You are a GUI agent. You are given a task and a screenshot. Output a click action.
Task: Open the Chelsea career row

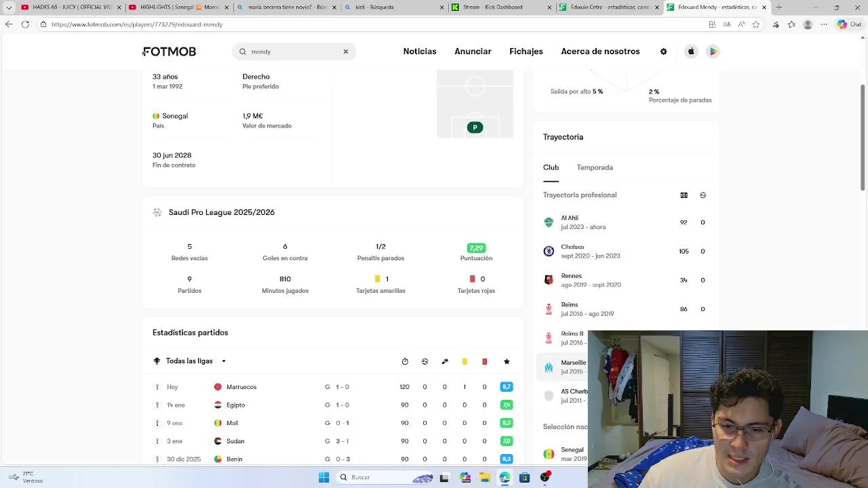pos(626,251)
